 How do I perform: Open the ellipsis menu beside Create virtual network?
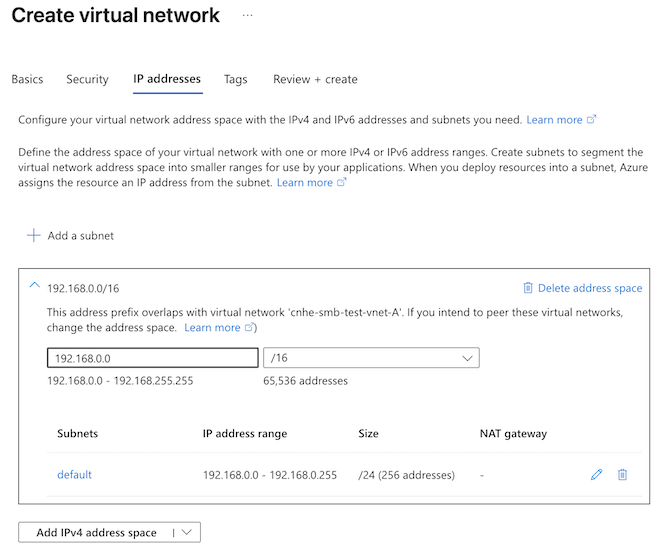tap(248, 16)
